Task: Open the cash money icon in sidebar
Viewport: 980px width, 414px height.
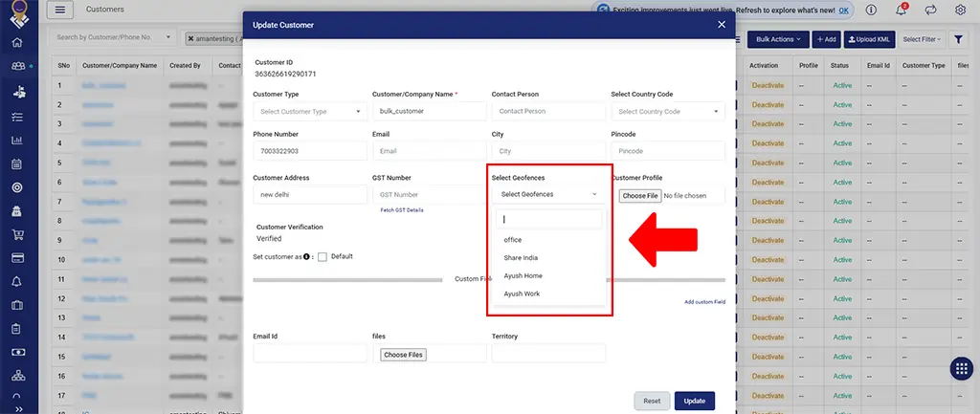Action: [17, 352]
